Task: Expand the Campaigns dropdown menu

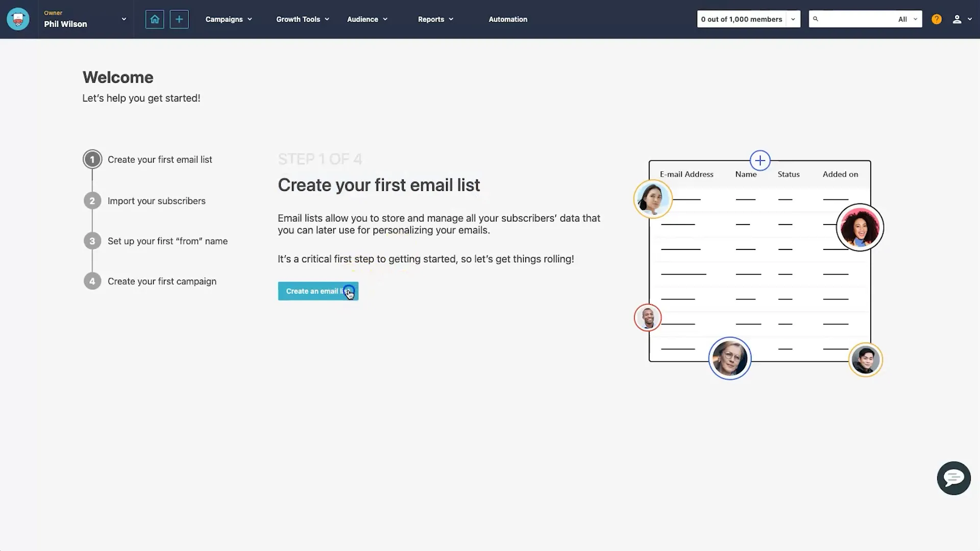Action: [228, 19]
